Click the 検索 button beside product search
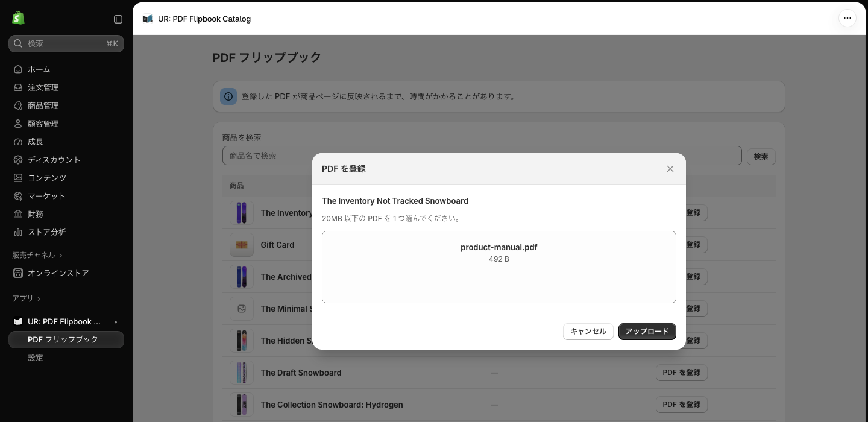 (x=761, y=156)
